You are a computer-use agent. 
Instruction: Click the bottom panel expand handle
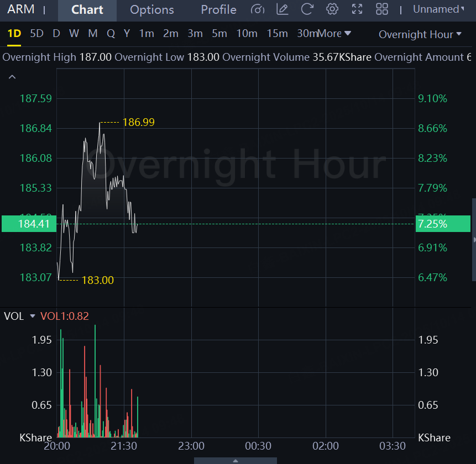(236, 460)
